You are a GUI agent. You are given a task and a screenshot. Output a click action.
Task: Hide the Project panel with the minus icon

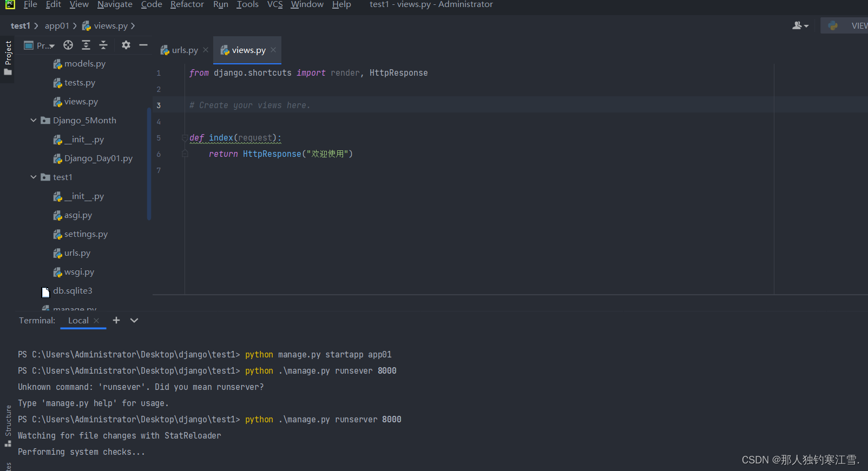click(x=143, y=45)
